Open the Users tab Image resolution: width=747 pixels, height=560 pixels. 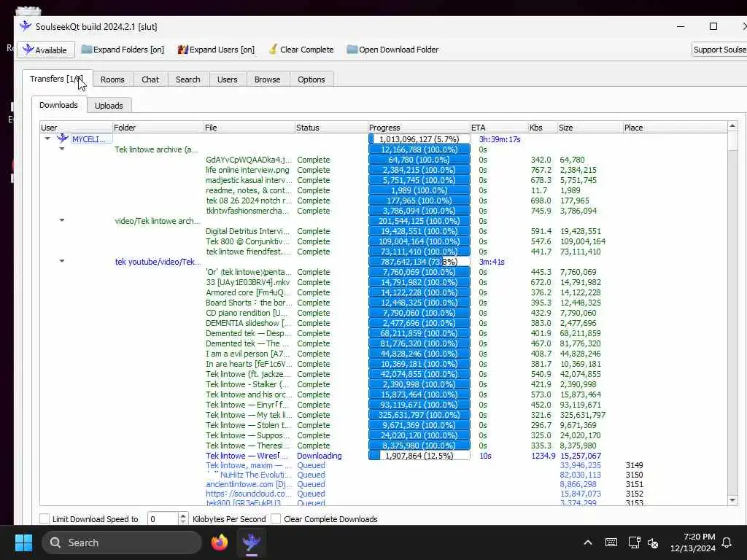tap(228, 79)
